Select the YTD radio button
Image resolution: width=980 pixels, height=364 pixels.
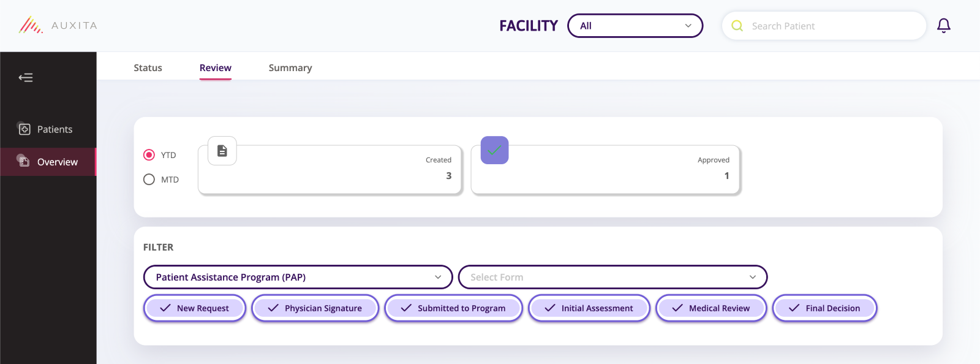click(x=149, y=155)
